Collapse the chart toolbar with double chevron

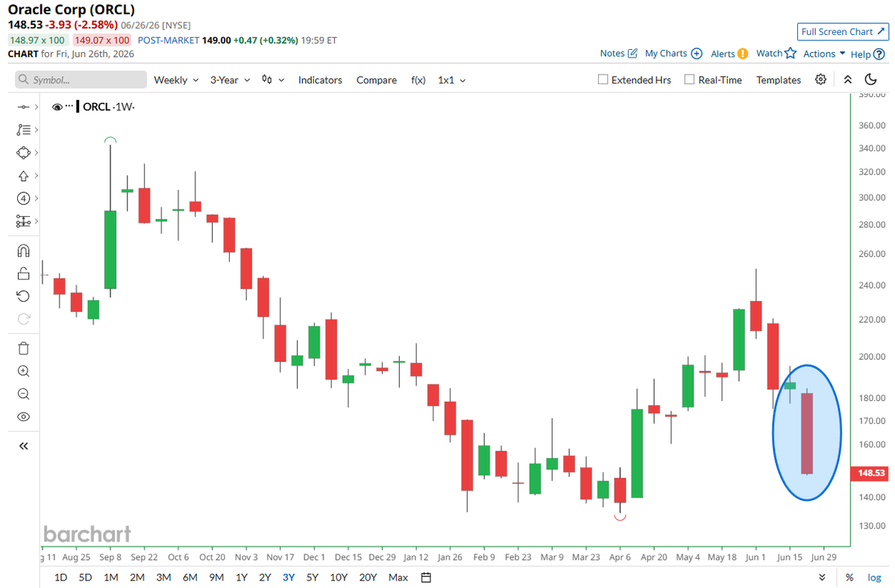tap(847, 80)
